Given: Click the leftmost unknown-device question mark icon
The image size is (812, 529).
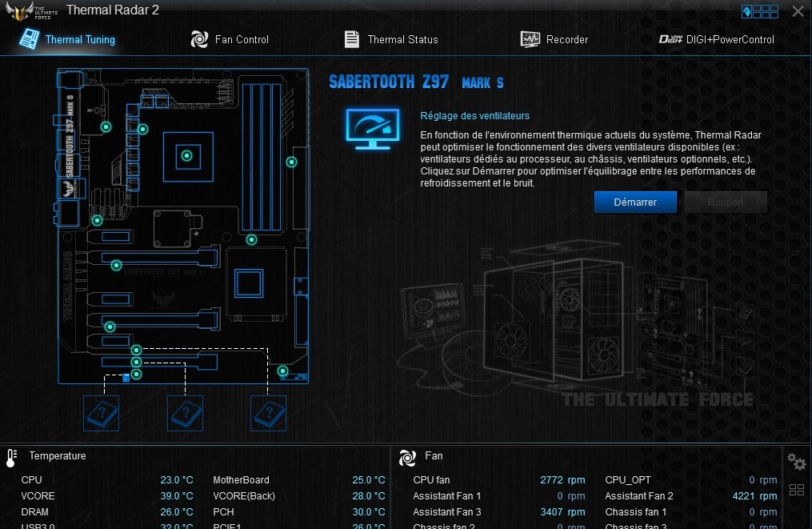Looking at the screenshot, I should [x=102, y=414].
